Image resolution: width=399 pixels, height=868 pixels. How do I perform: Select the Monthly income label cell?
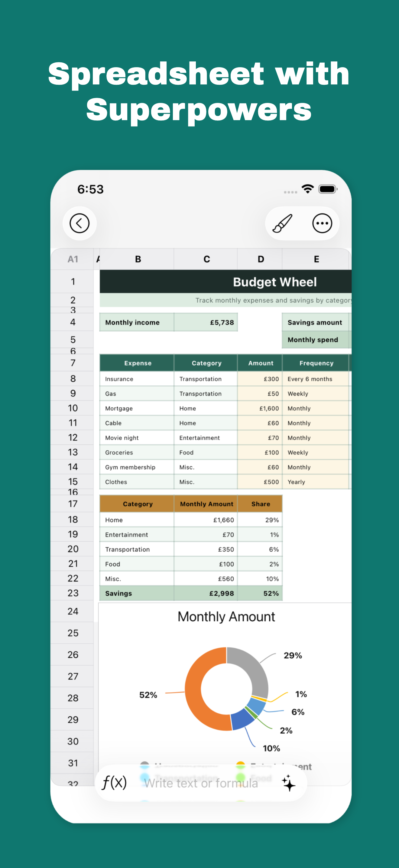coord(137,322)
